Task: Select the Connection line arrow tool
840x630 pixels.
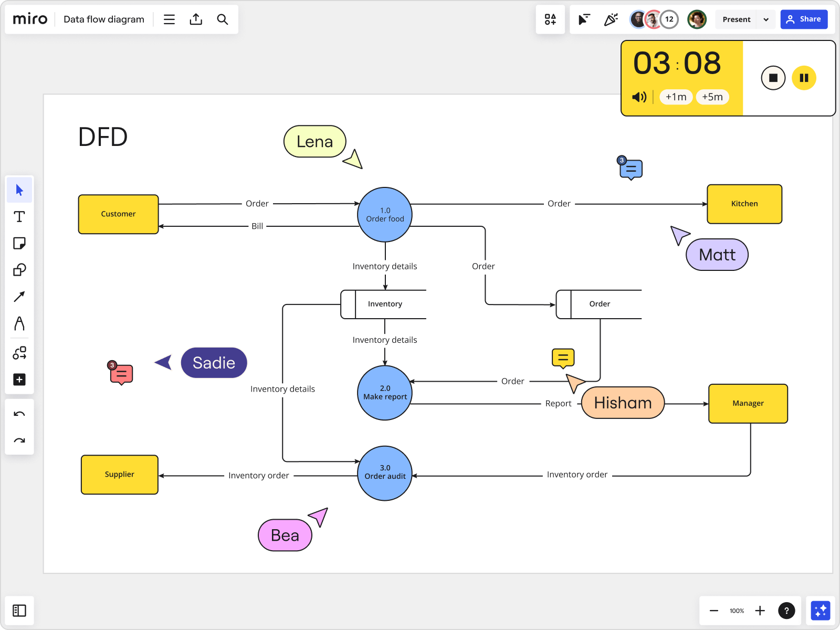Action: 19,297
